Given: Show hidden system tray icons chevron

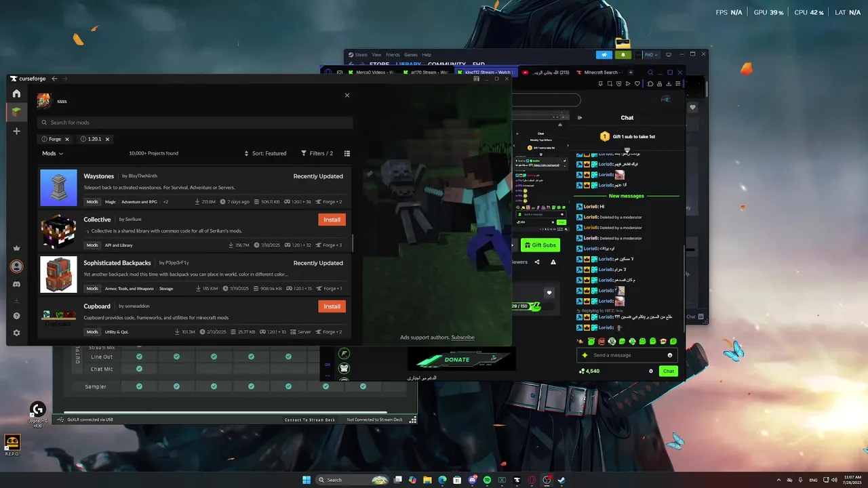Looking at the screenshot, I should [x=778, y=480].
